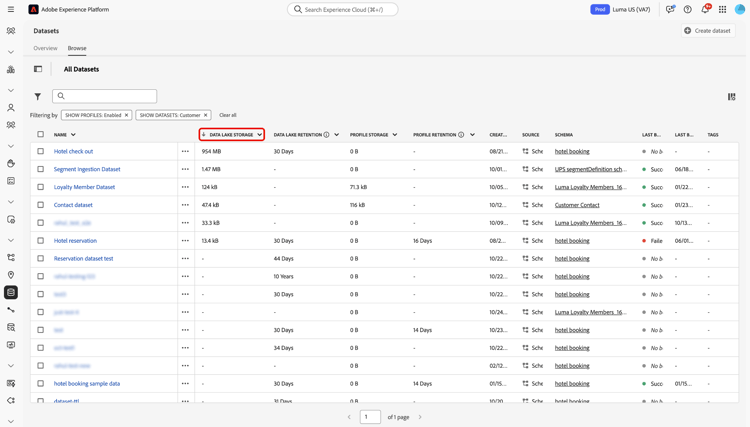Click the filter funnel icon
Screen dimensions: 750x427
38,97
